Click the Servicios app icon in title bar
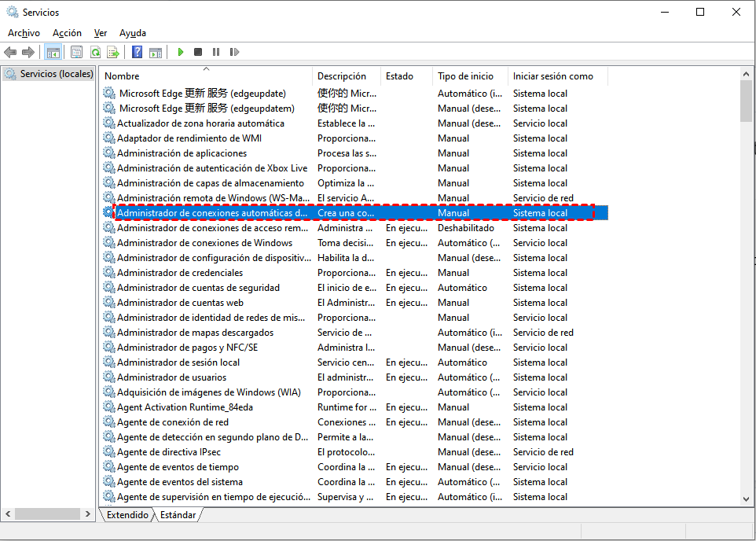The image size is (756, 541). click(x=12, y=12)
